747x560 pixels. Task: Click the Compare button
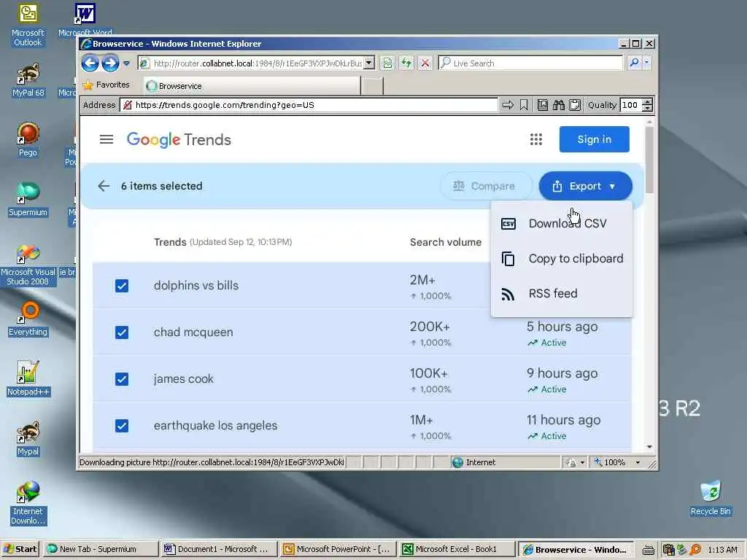coord(486,186)
